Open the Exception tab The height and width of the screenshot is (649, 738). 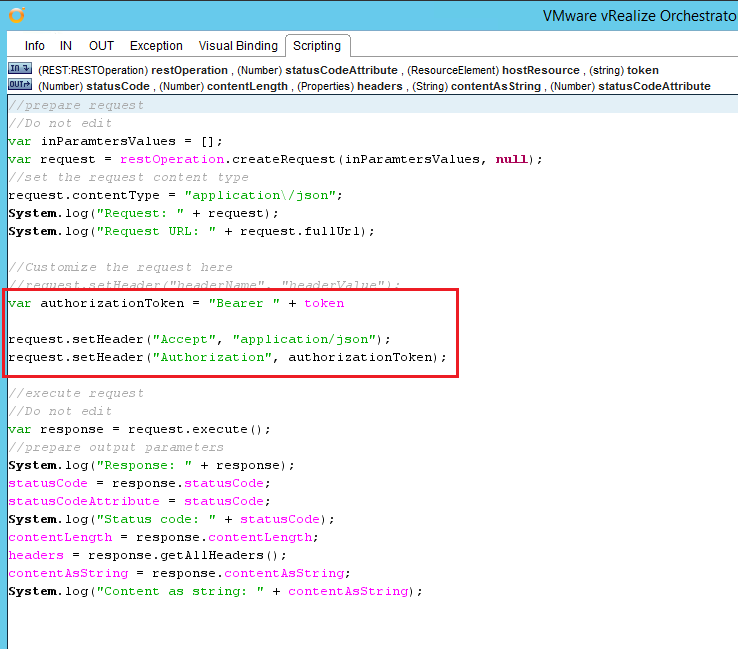pyautogui.click(x=156, y=46)
